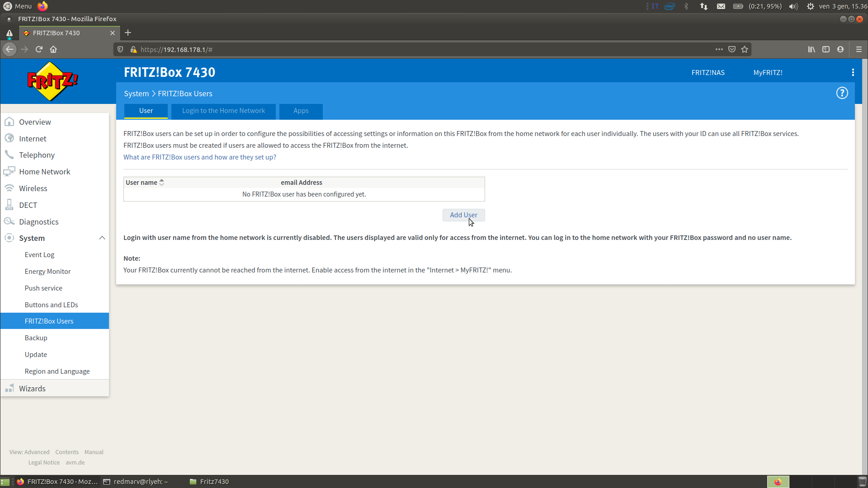Open Backup page
The width and height of the screenshot is (868, 488).
point(36,338)
